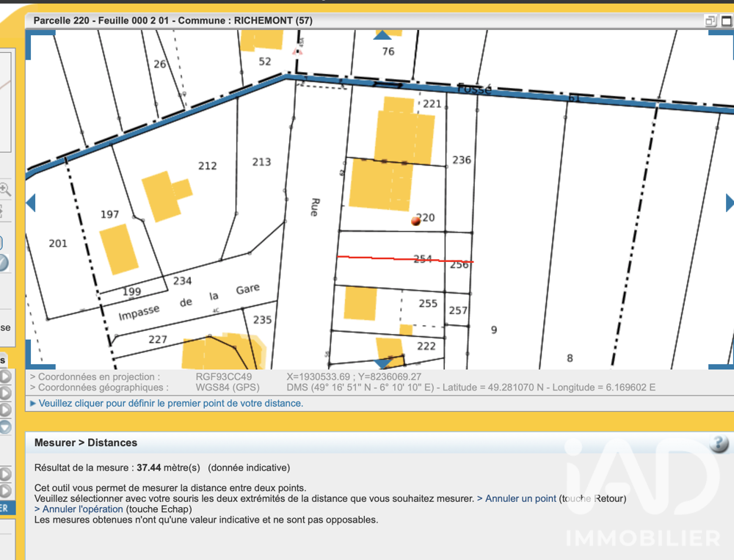This screenshot has height=560, width=734.
Task: Click the red marker on parcel 220
Action: (x=415, y=221)
